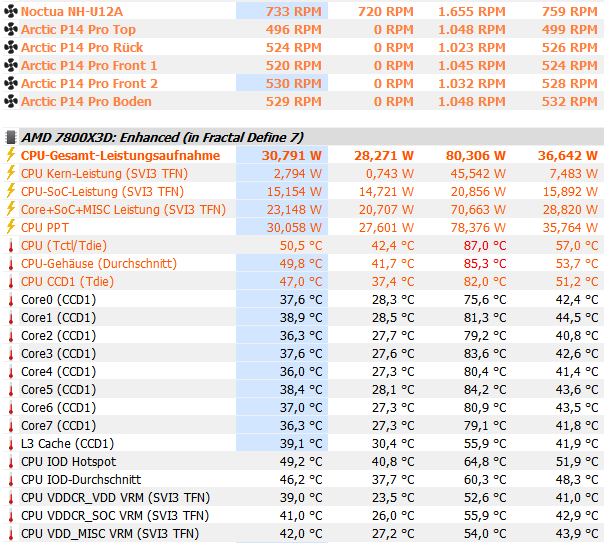
Task: Select the Noctua NH-U12A sensor row label
Action: [x=72, y=12]
